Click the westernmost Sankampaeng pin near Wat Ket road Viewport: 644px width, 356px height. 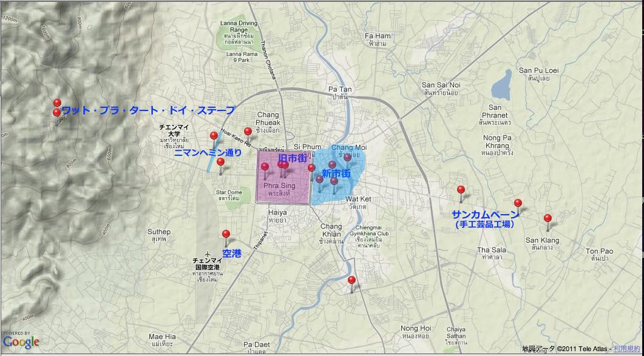[x=461, y=190]
